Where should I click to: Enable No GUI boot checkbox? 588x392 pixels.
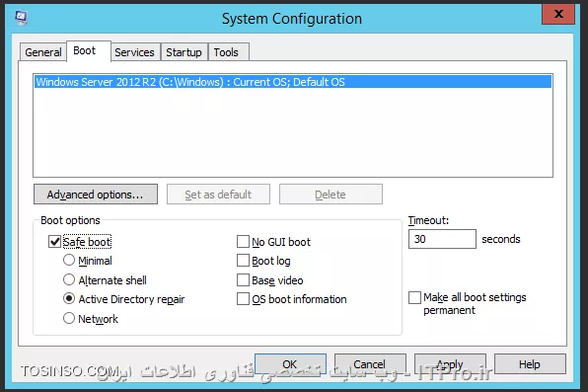tap(243, 242)
